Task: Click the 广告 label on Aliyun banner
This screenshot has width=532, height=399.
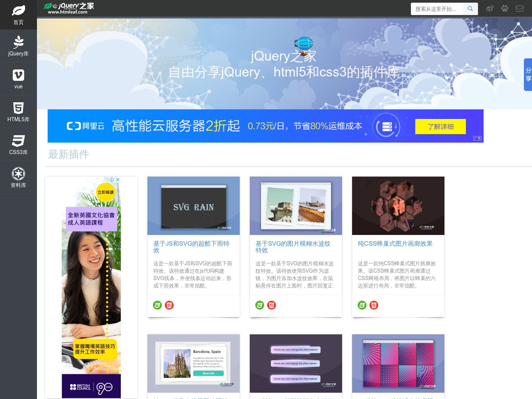Action: tap(478, 138)
